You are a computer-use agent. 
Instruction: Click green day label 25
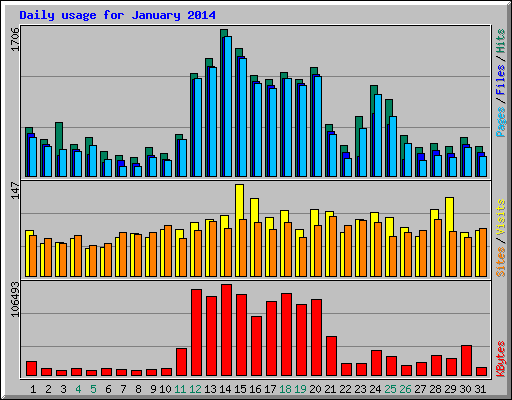(390, 389)
